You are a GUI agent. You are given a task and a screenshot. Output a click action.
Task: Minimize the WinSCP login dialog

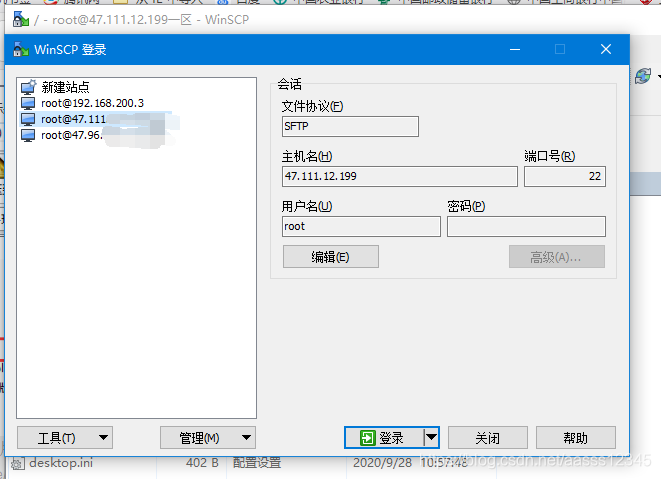coord(515,49)
